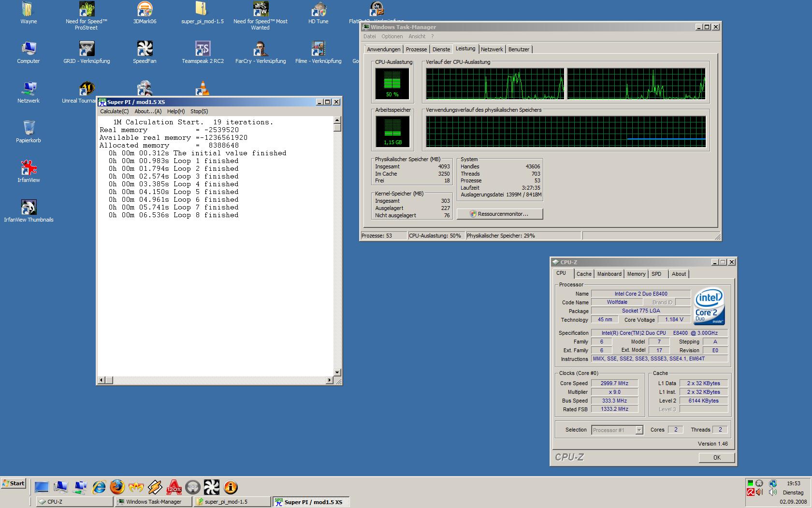Open the Optionen menu in Task-Manager
This screenshot has width=812, height=508.
(x=391, y=36)
